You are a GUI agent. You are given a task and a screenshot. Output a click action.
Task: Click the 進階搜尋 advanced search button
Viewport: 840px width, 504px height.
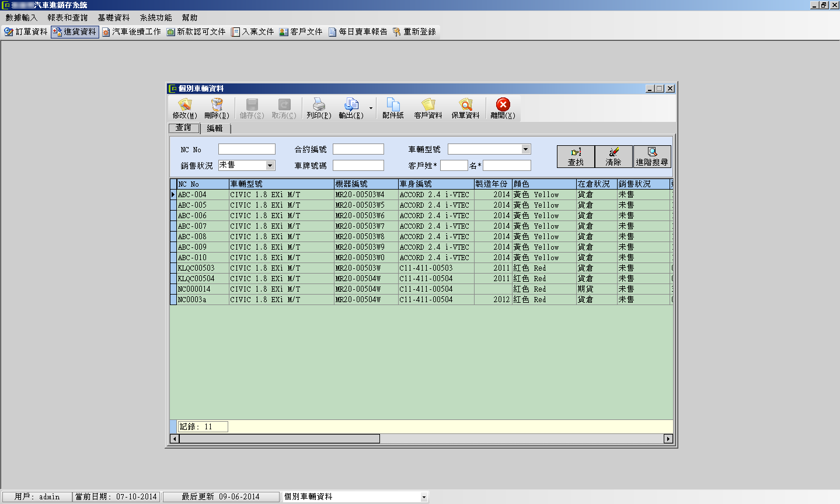tap(651, 156)
